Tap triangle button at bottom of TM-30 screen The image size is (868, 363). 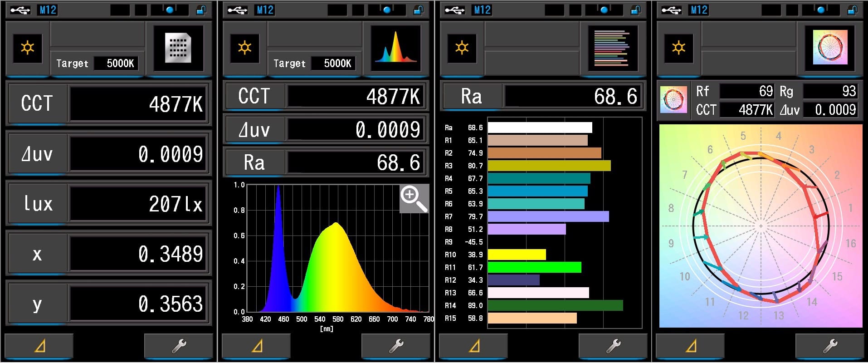(691, 346)
